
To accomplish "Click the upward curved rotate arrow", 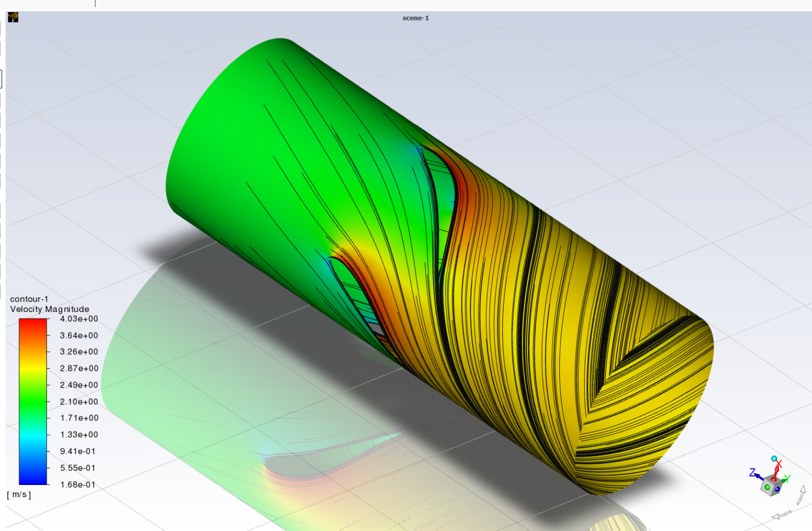I will [x=801, y=495].
